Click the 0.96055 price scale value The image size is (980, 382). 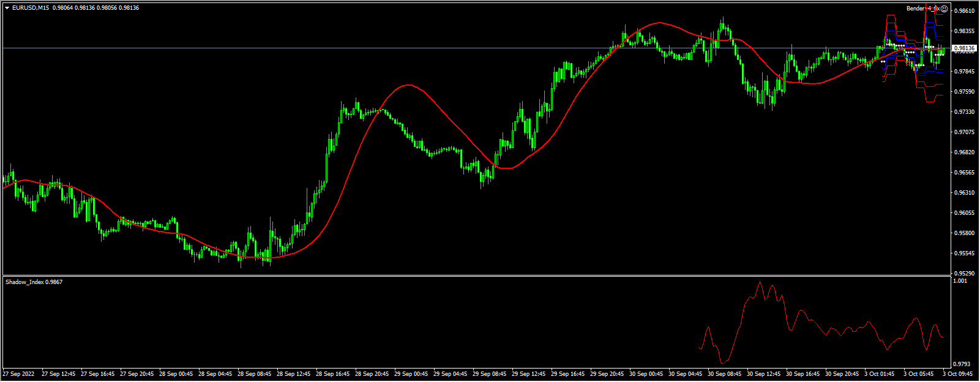coord(965,213)
